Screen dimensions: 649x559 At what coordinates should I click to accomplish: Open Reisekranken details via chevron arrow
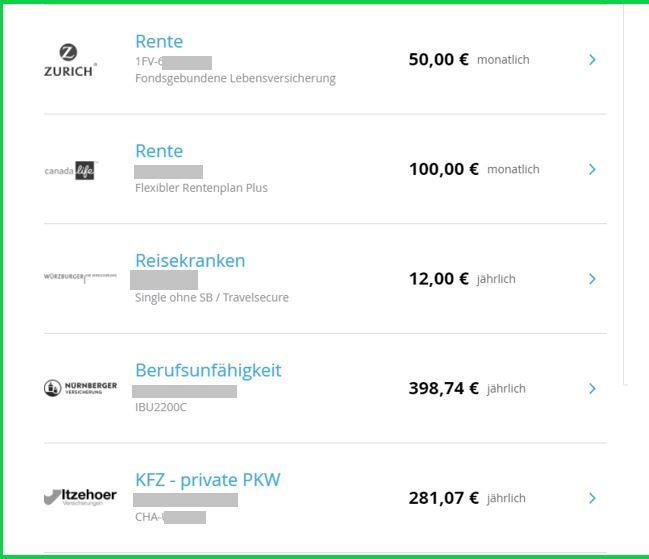coord(592,279)
